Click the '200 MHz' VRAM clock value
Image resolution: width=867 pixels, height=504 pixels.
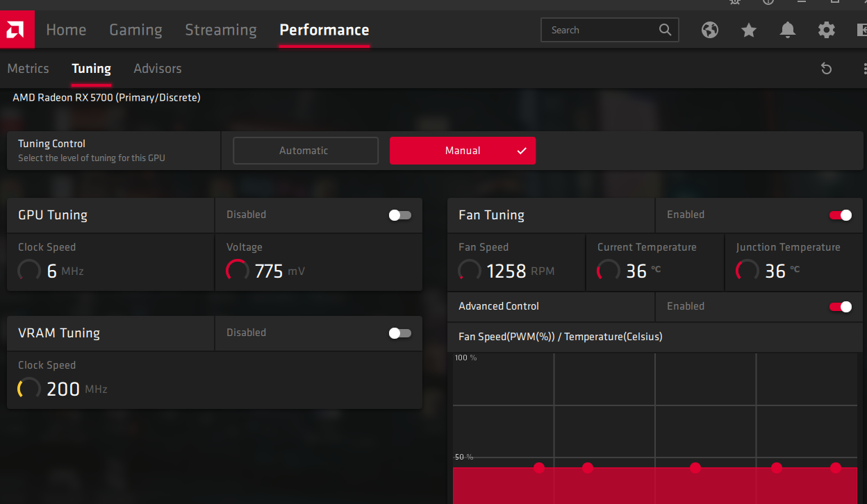[x=77, y=389]
